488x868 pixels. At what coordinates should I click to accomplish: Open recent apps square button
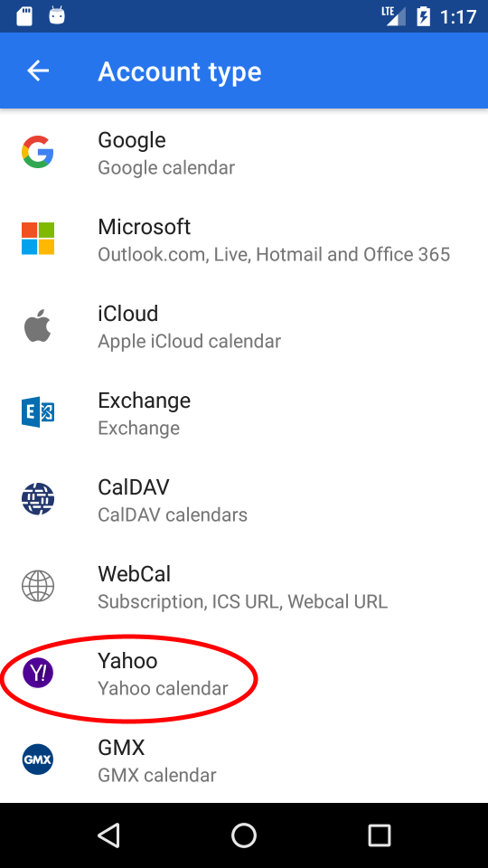[380, 835]
